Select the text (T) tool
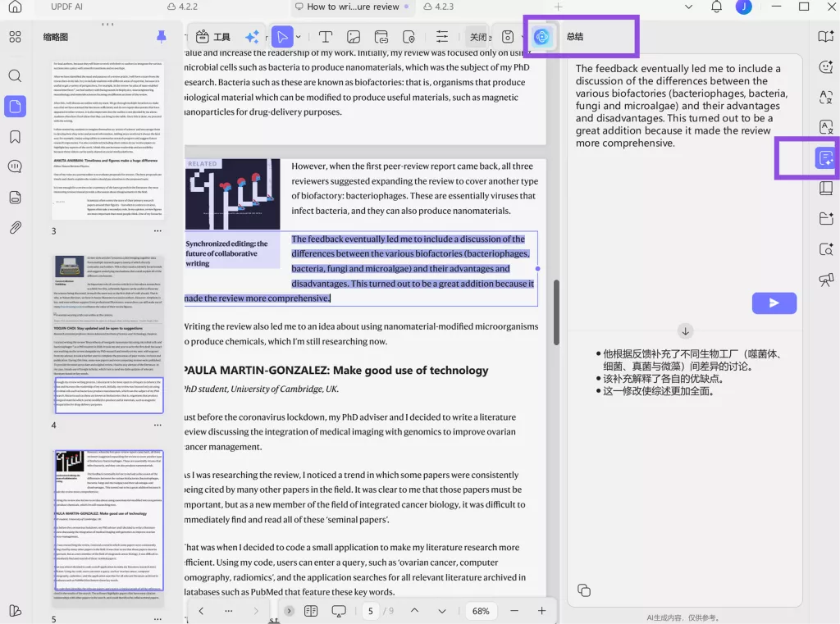This screenshot has width=840, height=624. pos(325,36)
